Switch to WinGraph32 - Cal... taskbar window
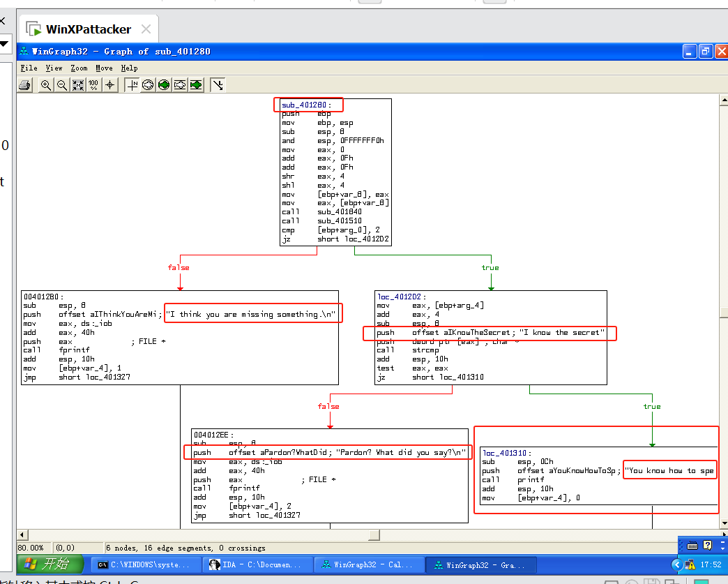728x584 pixels. (369, 565)
